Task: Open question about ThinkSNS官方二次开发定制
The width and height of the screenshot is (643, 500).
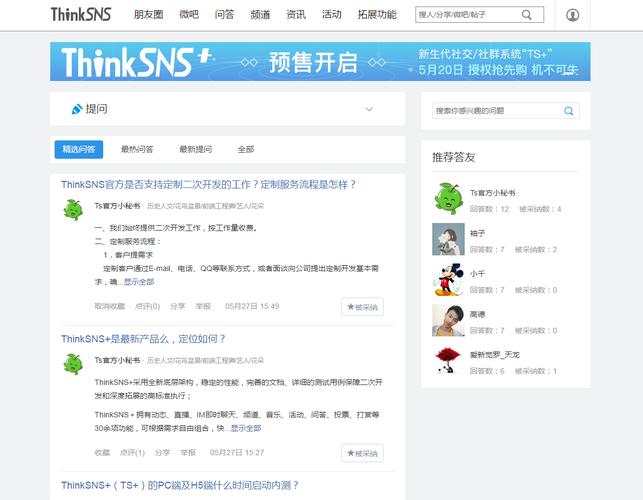Action: point(208,185)
